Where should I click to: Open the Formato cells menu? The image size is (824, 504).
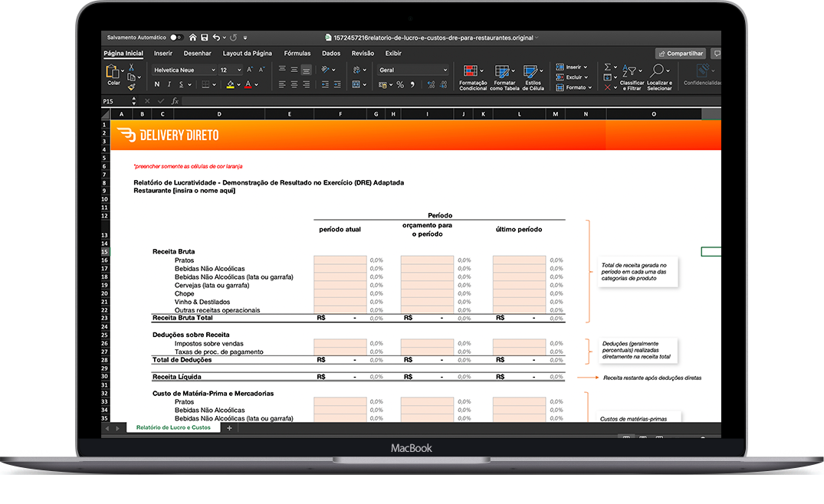[574, 87]
